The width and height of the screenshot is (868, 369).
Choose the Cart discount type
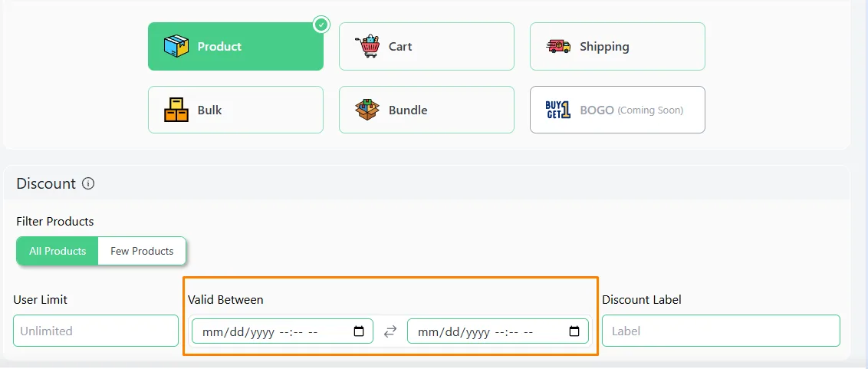[x=426, y=47]
